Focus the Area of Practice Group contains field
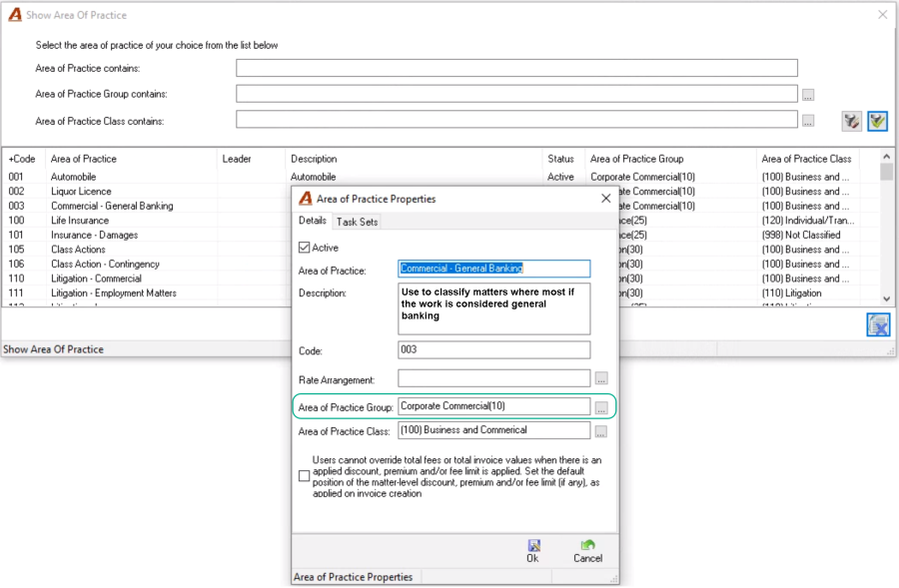The height and width of the screenshot is (588, 899). 516,94
